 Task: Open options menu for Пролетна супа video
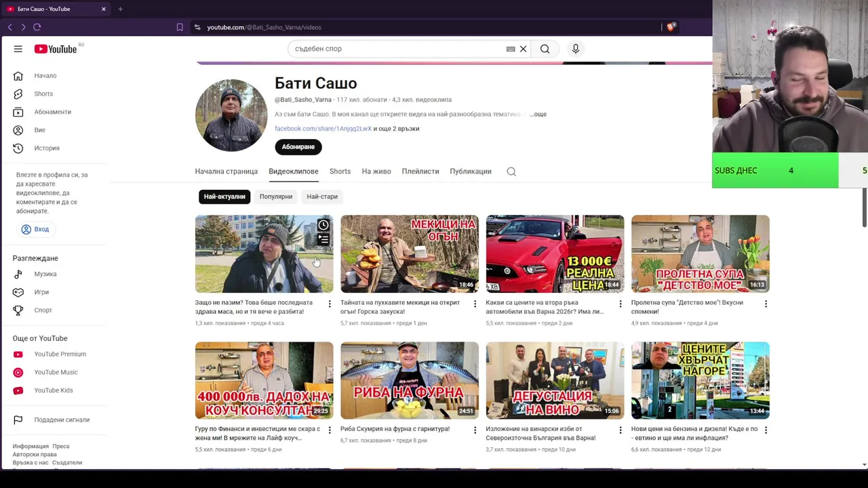(766, 304)
